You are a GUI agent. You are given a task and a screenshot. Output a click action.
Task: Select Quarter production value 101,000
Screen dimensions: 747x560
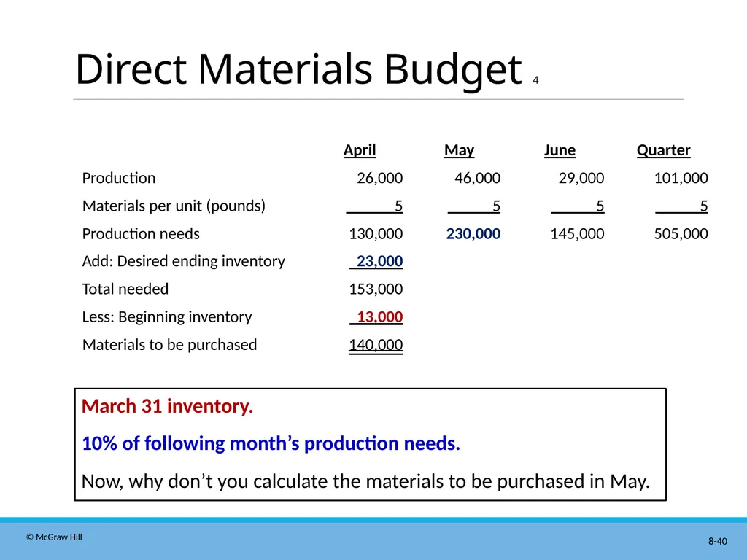point(681,178)
